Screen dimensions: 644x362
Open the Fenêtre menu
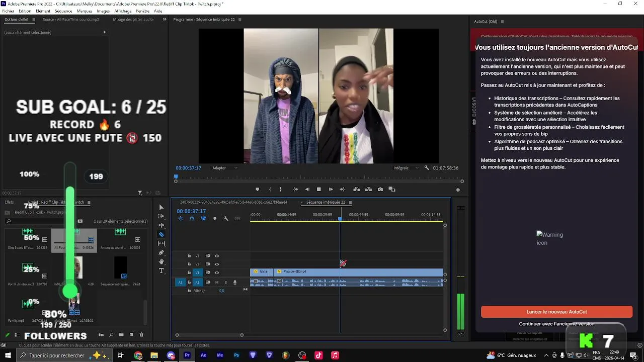pos(142,11)
